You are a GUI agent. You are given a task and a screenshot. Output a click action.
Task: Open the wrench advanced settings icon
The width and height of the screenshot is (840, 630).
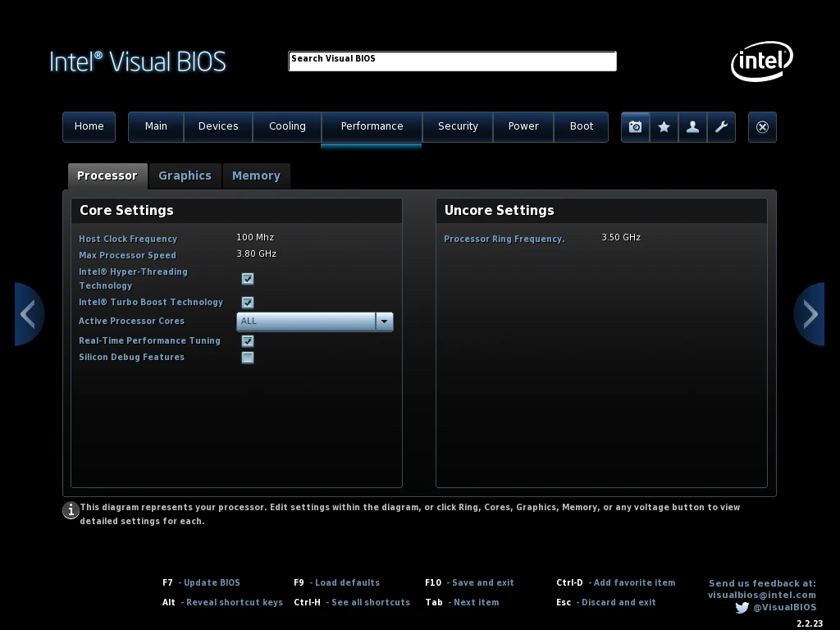721,127
